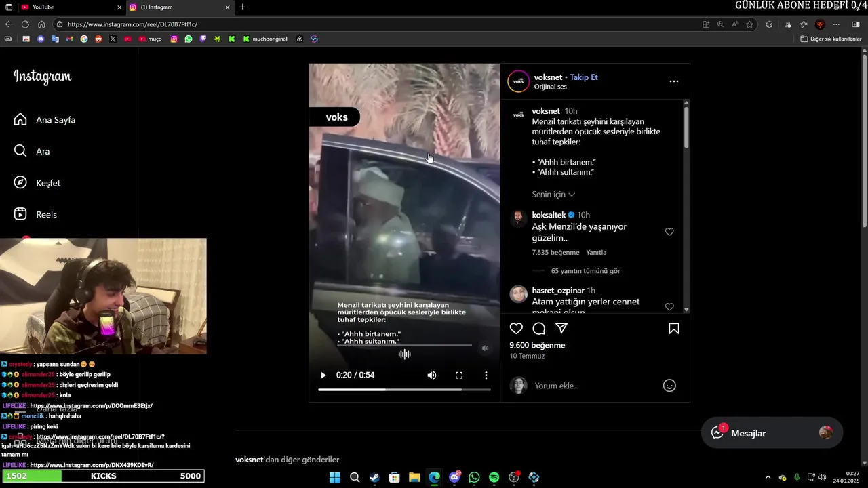Open the Orijinal ses audio link
The image size is (868, 488).
[550, 87]
